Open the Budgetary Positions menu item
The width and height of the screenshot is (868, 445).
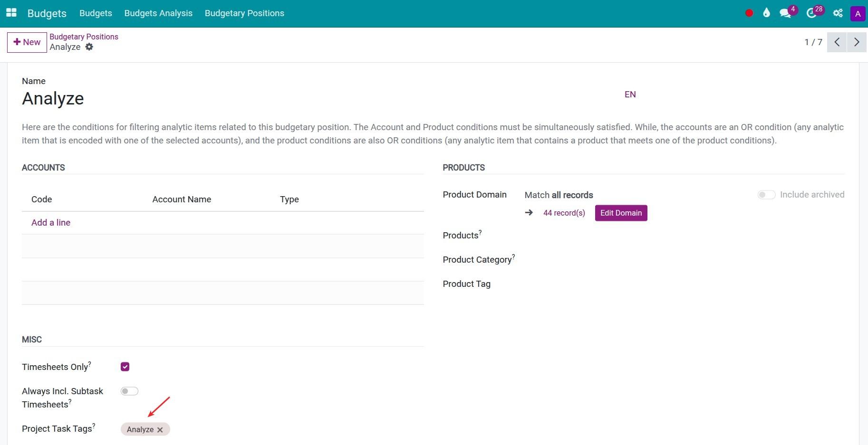coord(244,13)
